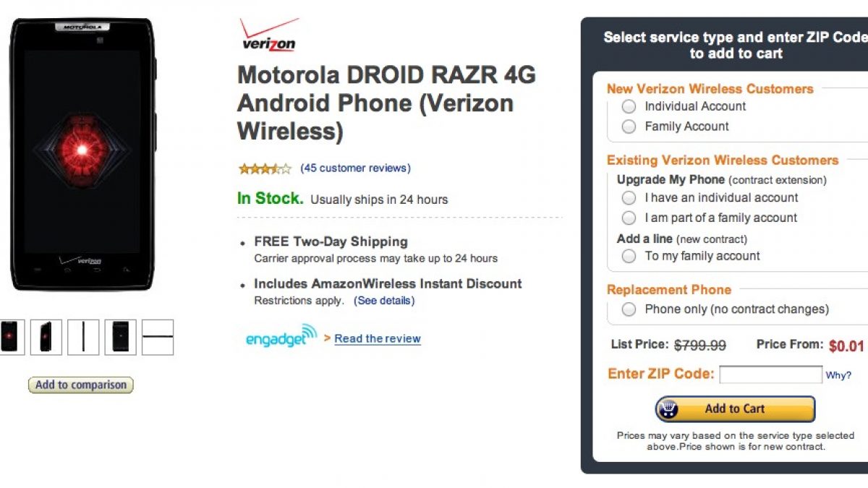Screen dimensions: 868x488
Task: Choose 'I am part of a family account'
Action: [x=629, y=218]
